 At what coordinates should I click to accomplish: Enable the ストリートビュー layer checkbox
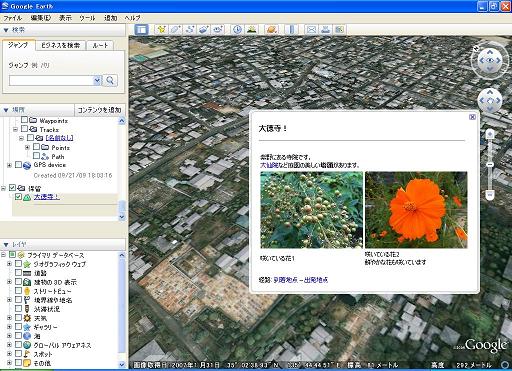coord(18,291)
